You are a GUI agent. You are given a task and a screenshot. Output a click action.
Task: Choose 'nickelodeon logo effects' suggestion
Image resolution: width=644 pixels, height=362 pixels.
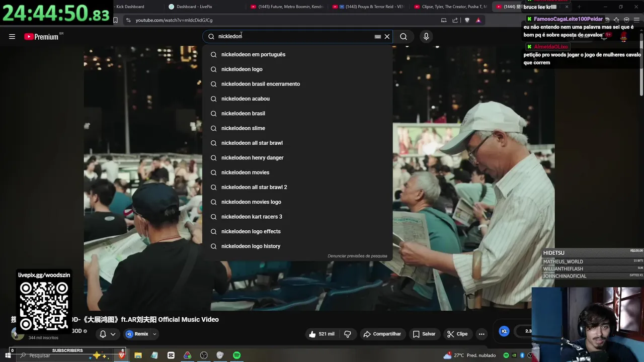pos(297,231)
